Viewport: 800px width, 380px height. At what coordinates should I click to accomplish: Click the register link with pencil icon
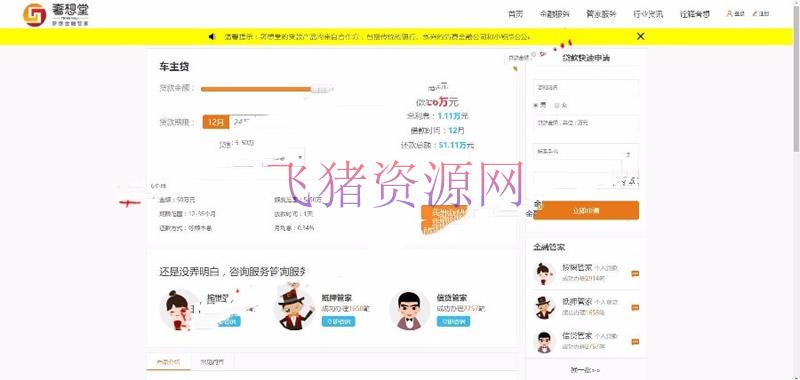[761, 14]
